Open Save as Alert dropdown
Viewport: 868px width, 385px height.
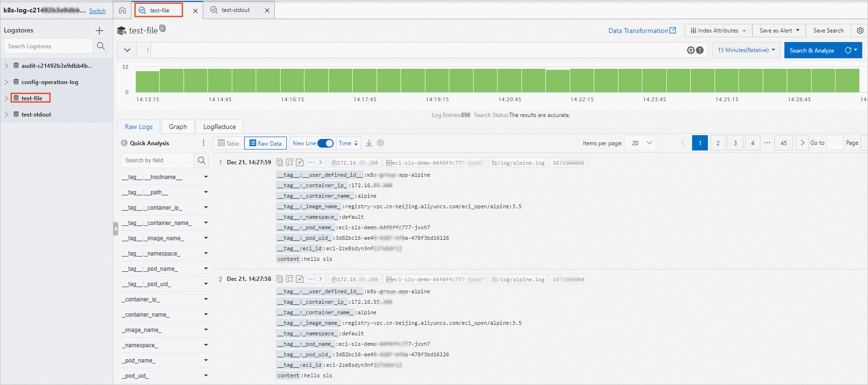(779, 31)
